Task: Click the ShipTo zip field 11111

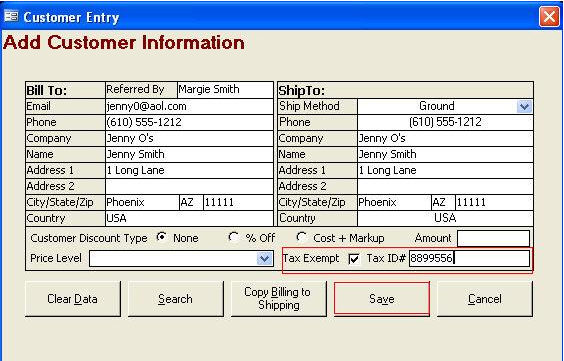Action: pos(494,202)
